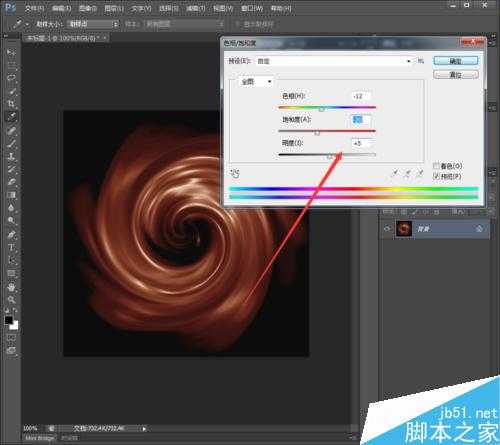Select the Eyedropper tool in toolbox
The width and height of the screenshot is (500, 445).
click(x=11, y=117)
